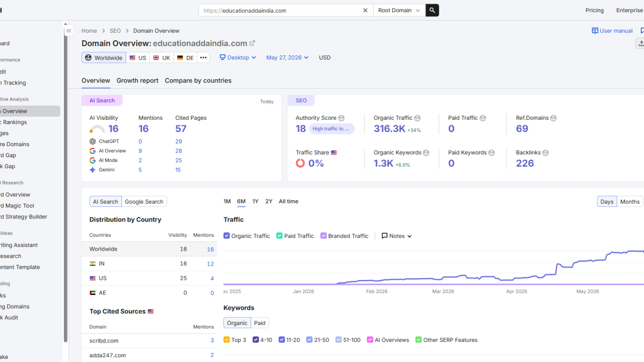Clear the domain search field
The width and height of the screenshot is (644, 362).
365,10
